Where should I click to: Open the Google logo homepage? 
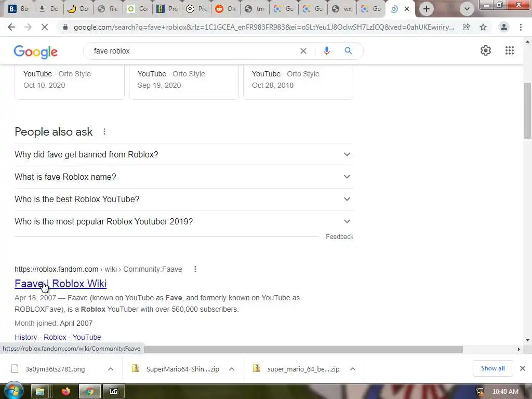[x=36, y=52]
